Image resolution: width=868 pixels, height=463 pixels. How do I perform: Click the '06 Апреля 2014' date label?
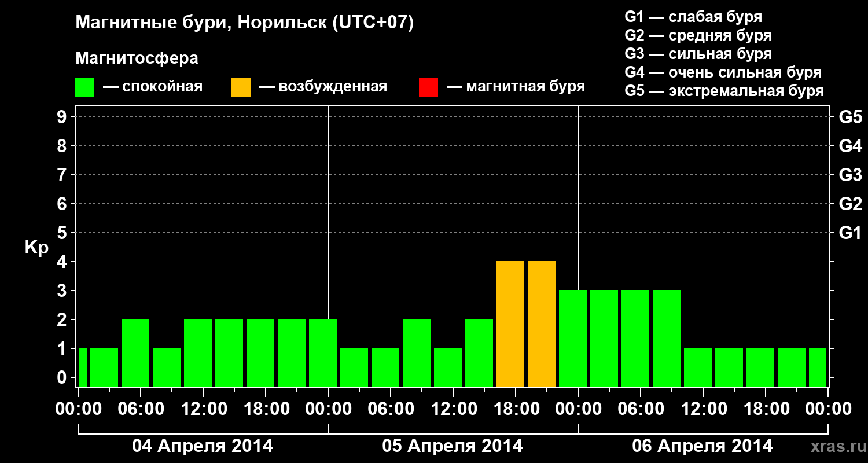(x=703, y=446)
